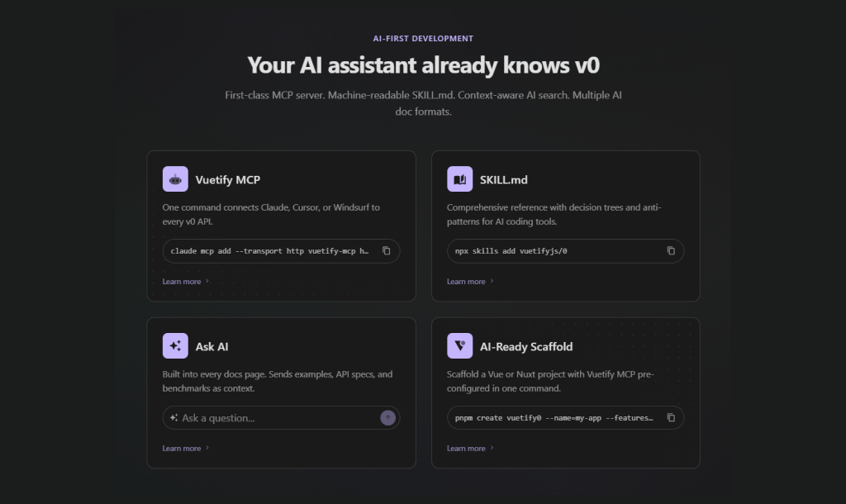Click heading Your AI assistant already knows v0

click(423, 65)
